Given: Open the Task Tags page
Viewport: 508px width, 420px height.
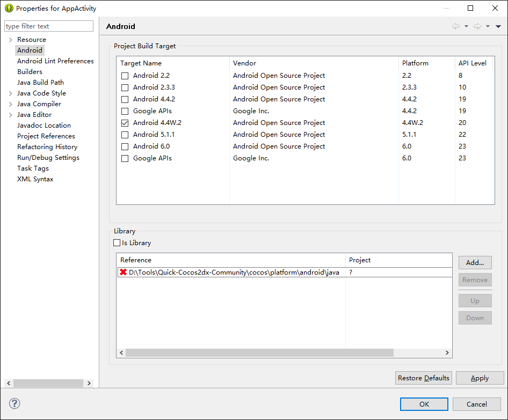Looking at the screenshot, I should point(33,168).
